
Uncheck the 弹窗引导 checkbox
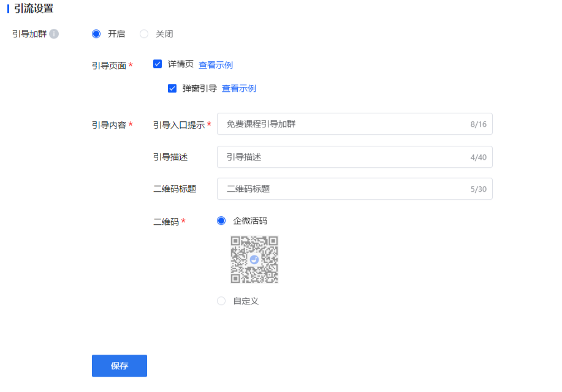point(172,88)
